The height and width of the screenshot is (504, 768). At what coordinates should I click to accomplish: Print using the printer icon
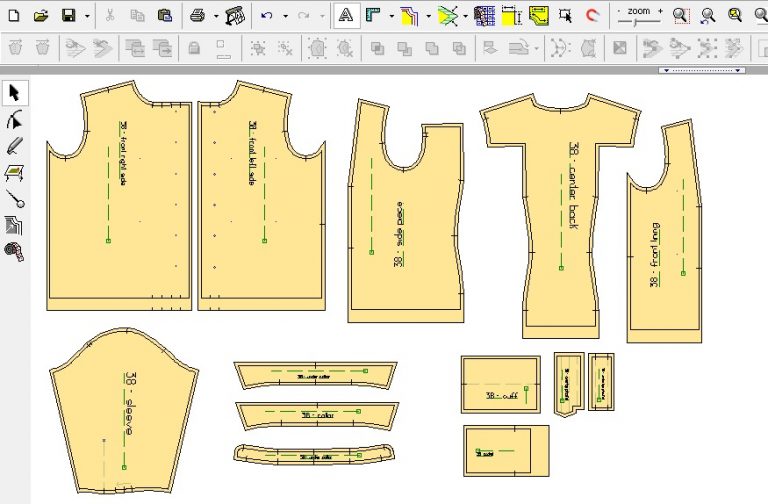click(x=197, y=16)
